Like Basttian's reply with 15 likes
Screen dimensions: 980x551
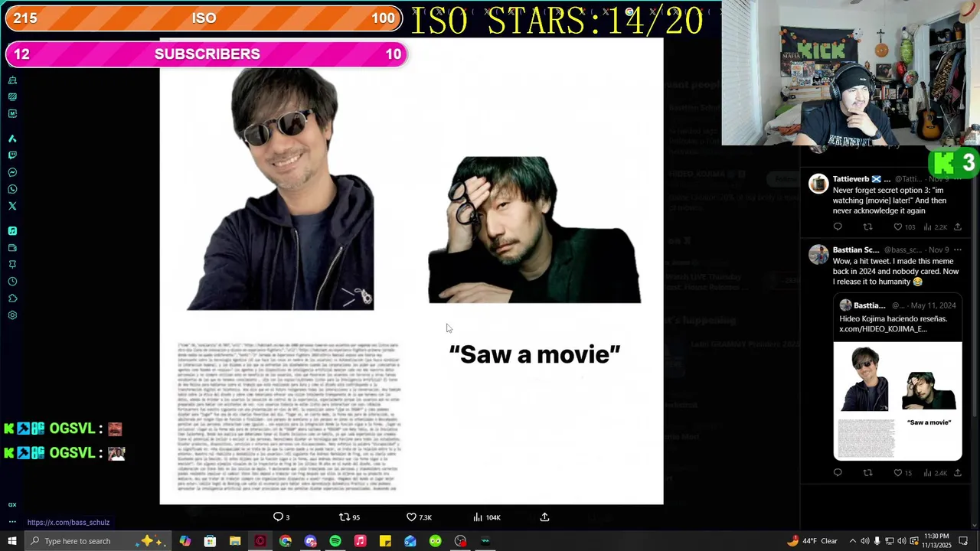[x=903, y=473]
